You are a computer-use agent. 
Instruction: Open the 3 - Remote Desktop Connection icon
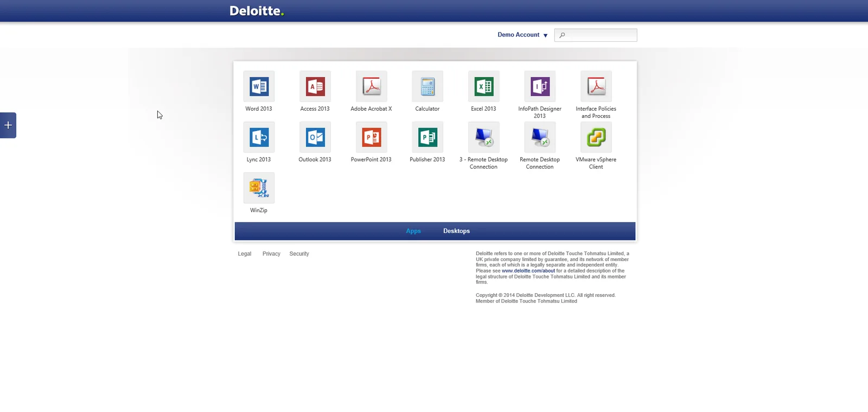tap(484, 137)
